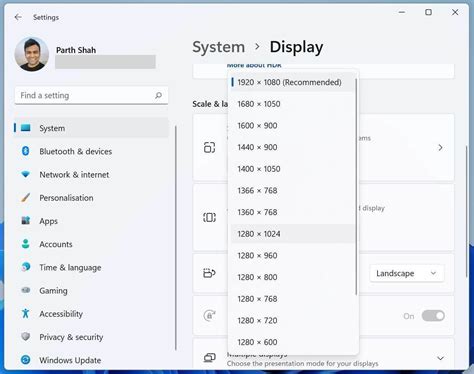Viewport: 474px width, 374px height.
Task: Minimize the Settings window
Action: [x=402, y=12]
